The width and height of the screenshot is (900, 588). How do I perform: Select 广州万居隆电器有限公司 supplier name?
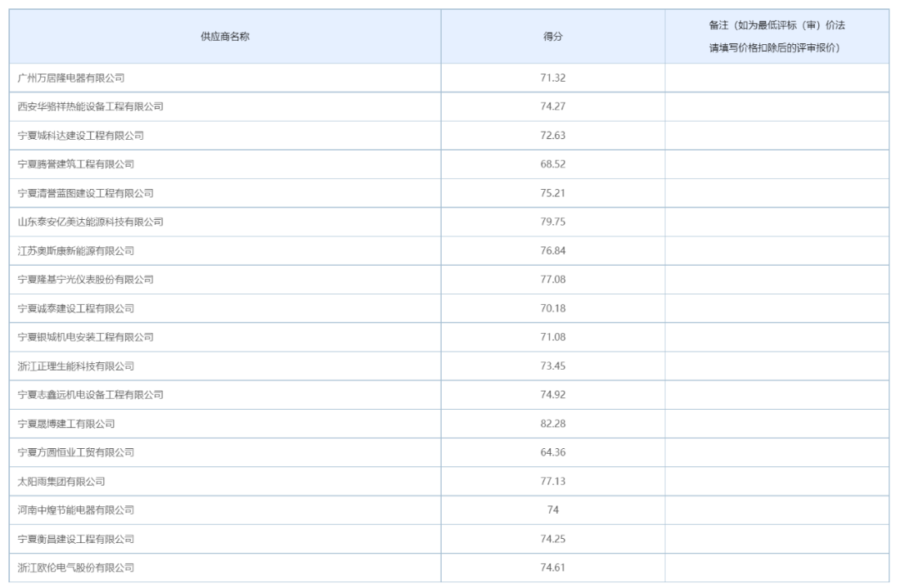pyautogui.click(x=71, y=78)
